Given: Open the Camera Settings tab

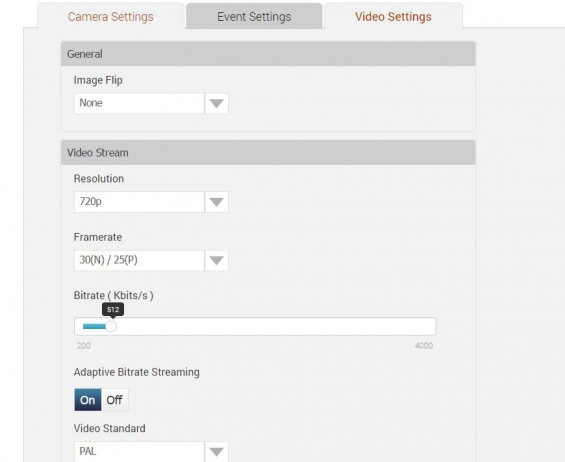Looking at the screenshot, I should (111, 16).
